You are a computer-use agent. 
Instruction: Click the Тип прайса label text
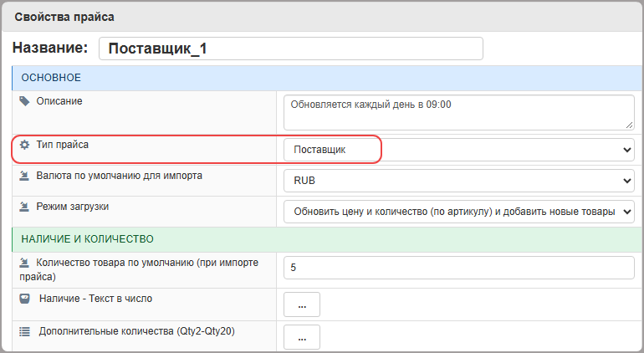(x=63, y=145)
